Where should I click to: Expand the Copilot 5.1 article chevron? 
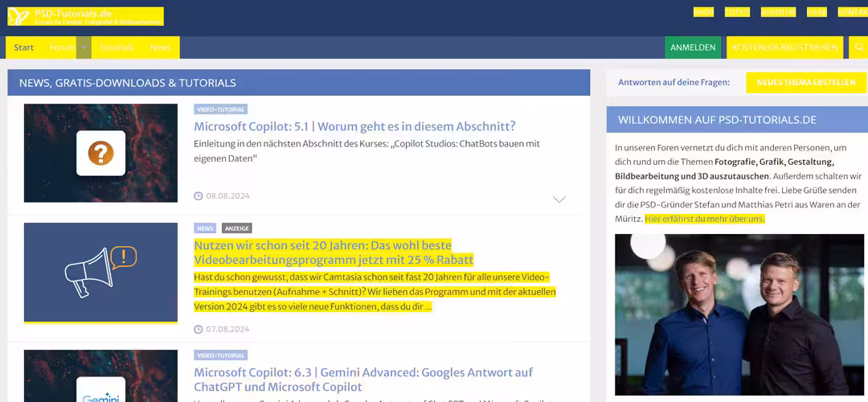click(x=559, y=199)
